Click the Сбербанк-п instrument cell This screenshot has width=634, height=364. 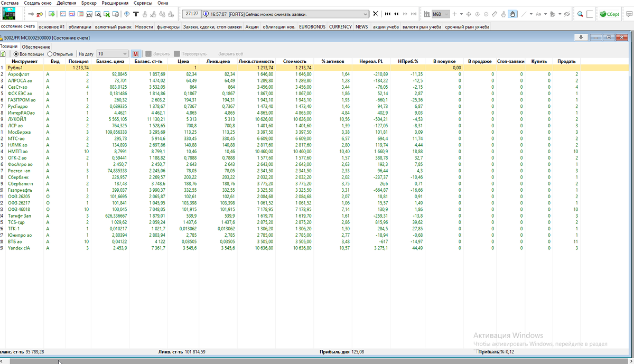(x=25, y=183)
